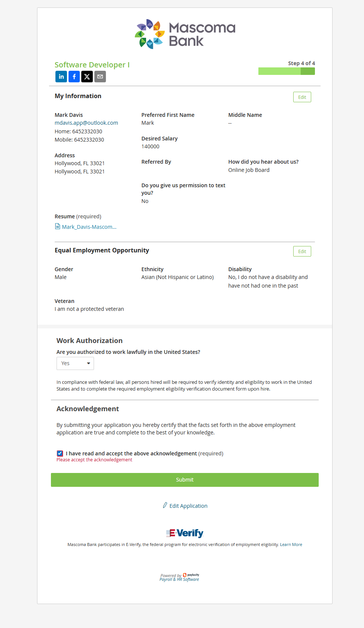Open the work authorization Yes dropdown

[75, 364]
